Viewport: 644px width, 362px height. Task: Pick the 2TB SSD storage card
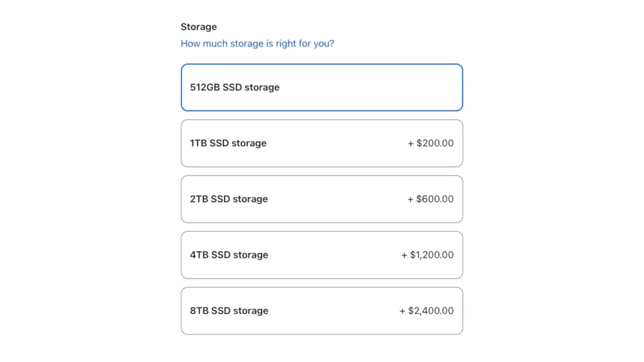[x=321, y=199]
